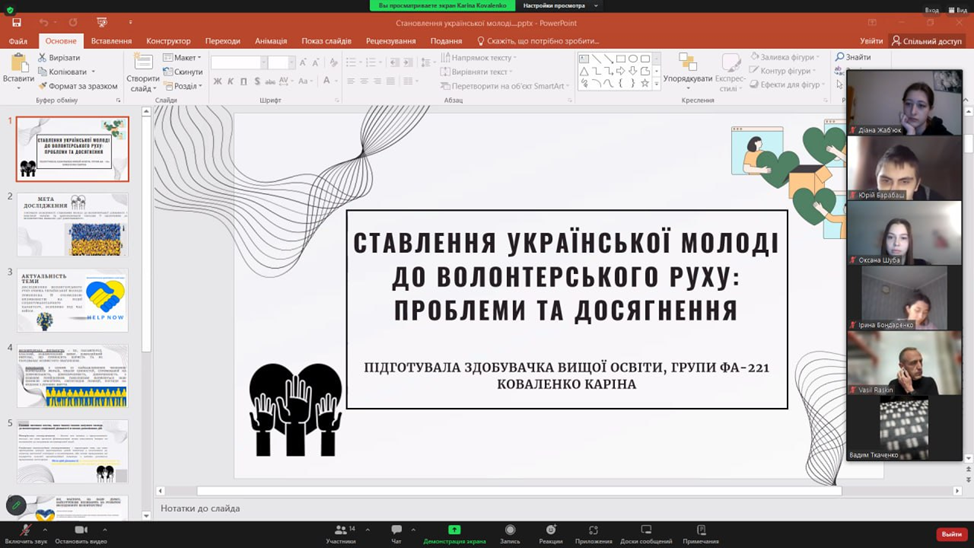The height and width of the screenshot is (548, 974).
Task: Select slide 3 thumbnail Актуальність теми
Action: (72, 300)
